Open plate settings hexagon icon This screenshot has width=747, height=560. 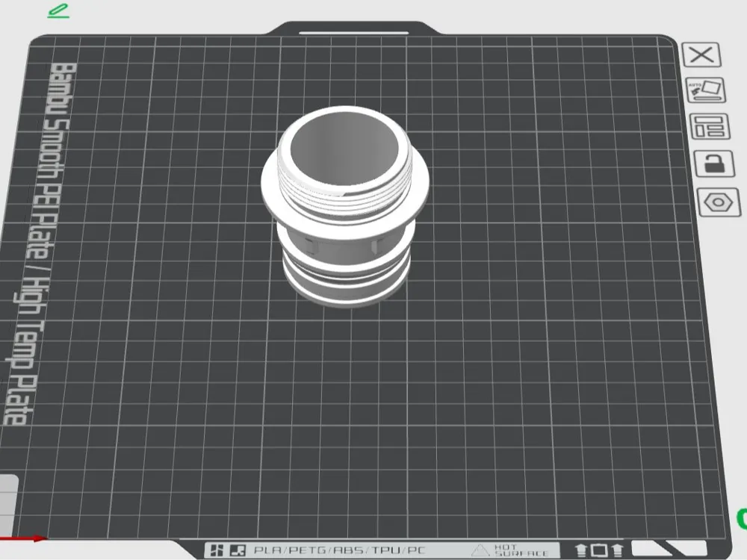pos(719,202)
